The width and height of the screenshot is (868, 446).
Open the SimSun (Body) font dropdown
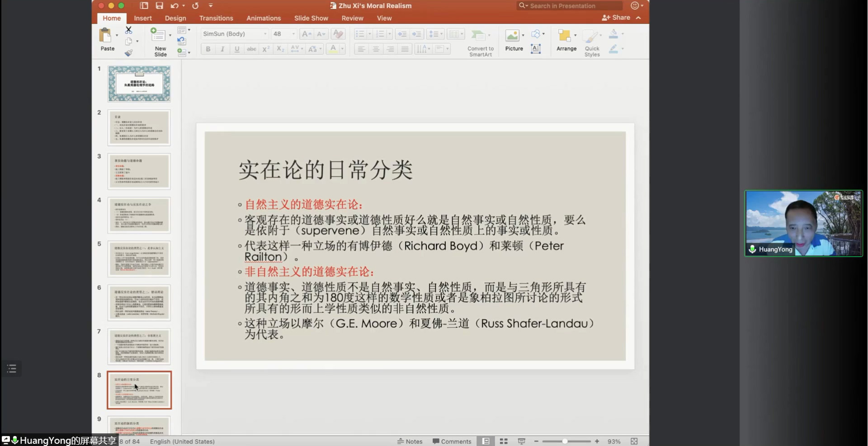[265, 34]
